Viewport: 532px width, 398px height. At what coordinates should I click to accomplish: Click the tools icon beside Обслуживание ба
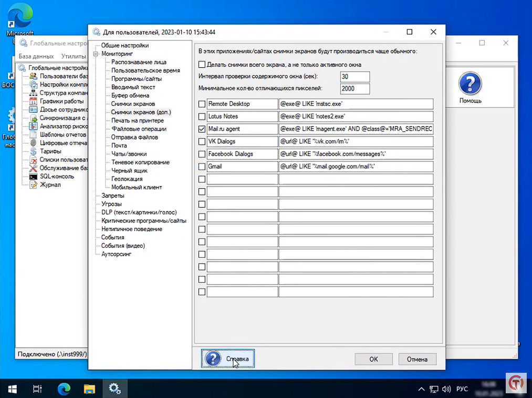tap(33, 168)
